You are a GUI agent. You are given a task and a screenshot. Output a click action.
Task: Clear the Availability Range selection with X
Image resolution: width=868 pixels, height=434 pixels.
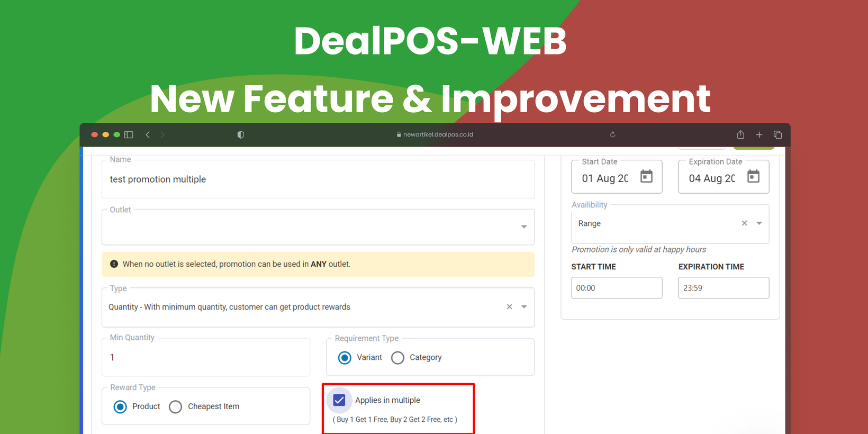[x=744, y=223]
